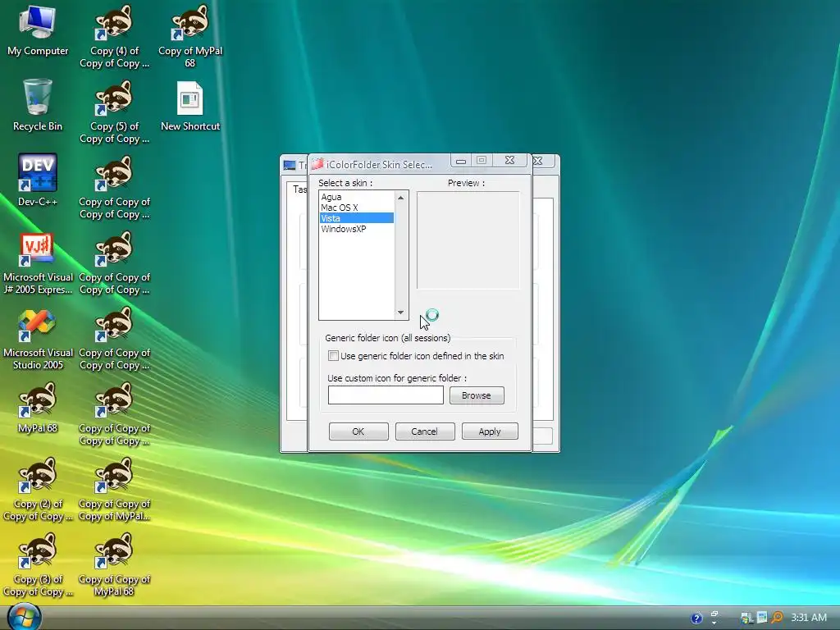Minimize the iColorFolder Skin Selector dialog
This screenshot has height=630, width=840.
click(461, 160)
